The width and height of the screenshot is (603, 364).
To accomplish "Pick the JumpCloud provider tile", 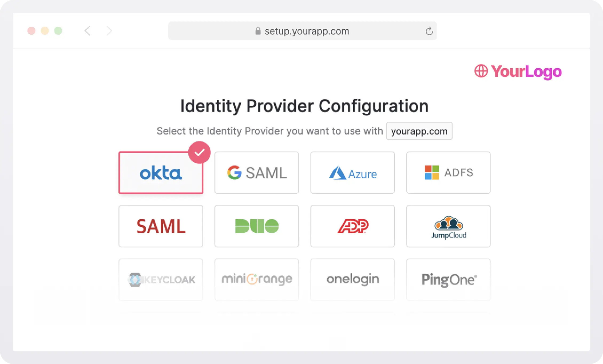I will [448, 226].
